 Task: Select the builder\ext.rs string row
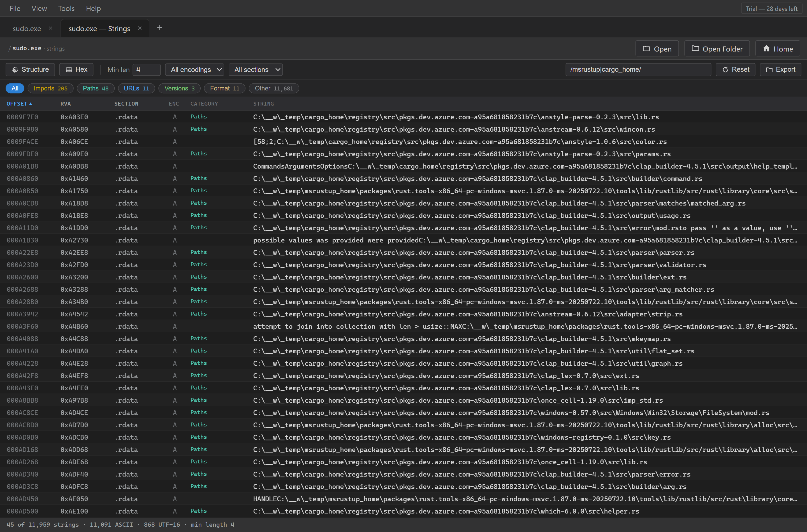(403, 277)
